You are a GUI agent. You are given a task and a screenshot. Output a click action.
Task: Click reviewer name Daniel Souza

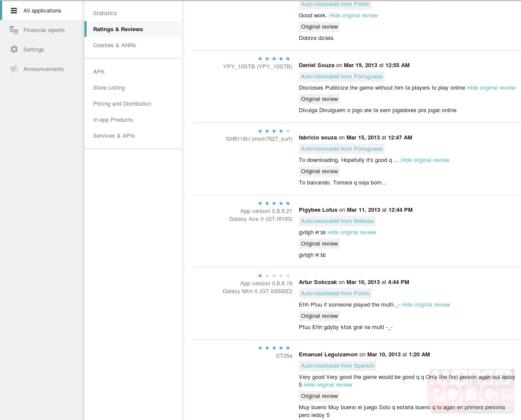(x=317, y=65)
